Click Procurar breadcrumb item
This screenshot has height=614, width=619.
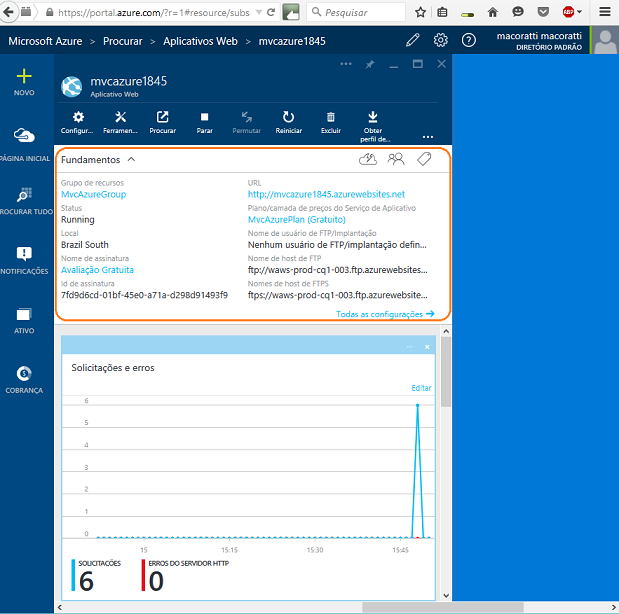tap(123, 41)
